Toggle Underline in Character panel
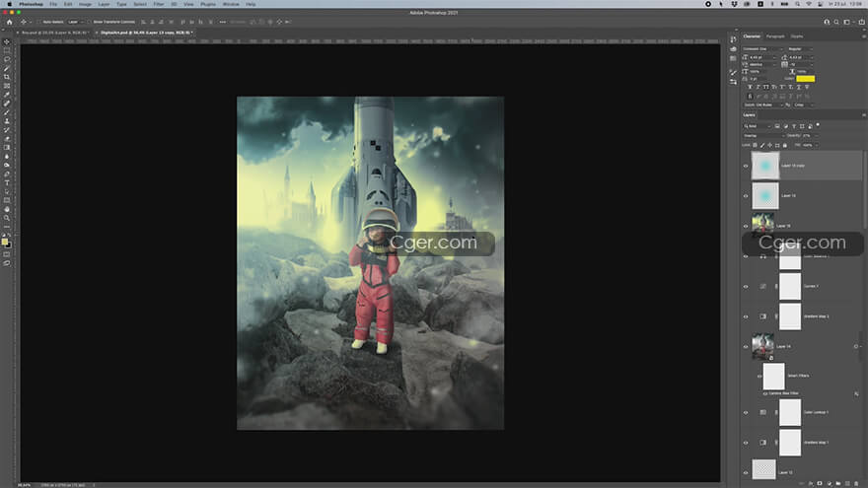The height and width of the screenshot is (488, 868). 798,87
